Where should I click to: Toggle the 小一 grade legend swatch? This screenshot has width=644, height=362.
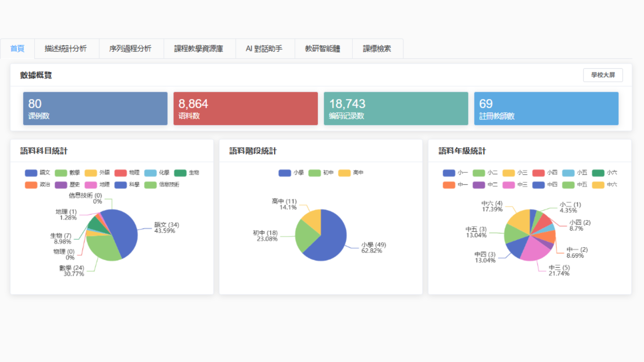click(449, 173)
